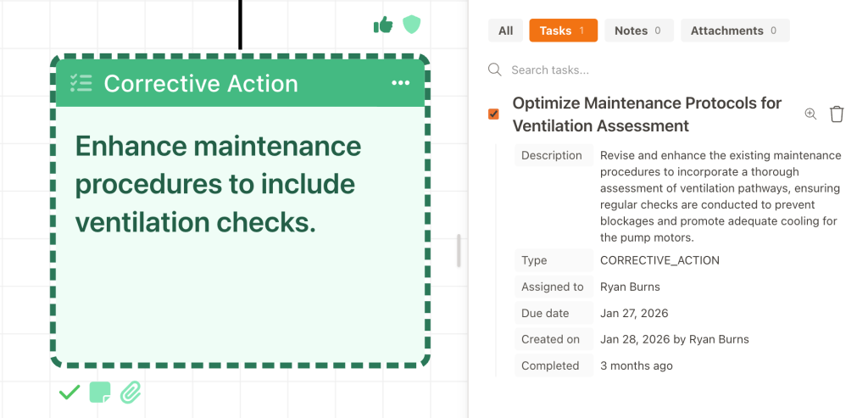The image size is (868, 418).
Task: Click the vertical scrollbar handle between panels
Action: point(459,251)
